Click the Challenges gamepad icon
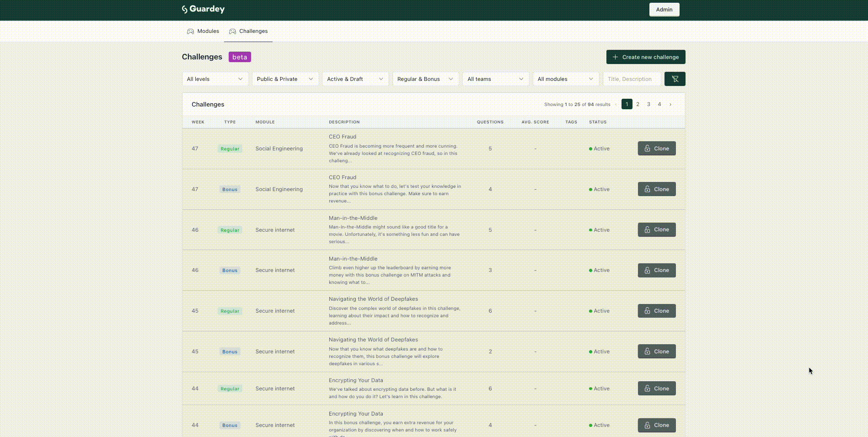The height and width of the screenshot is (437, 868). click(x=232, y=32)
